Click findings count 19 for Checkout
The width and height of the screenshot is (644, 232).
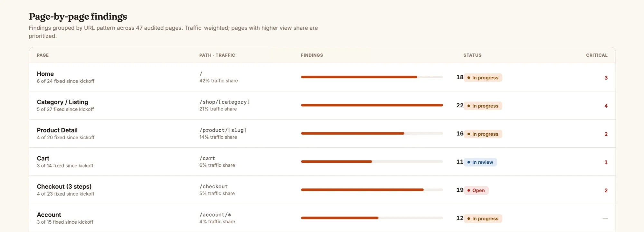pos(460,190)
